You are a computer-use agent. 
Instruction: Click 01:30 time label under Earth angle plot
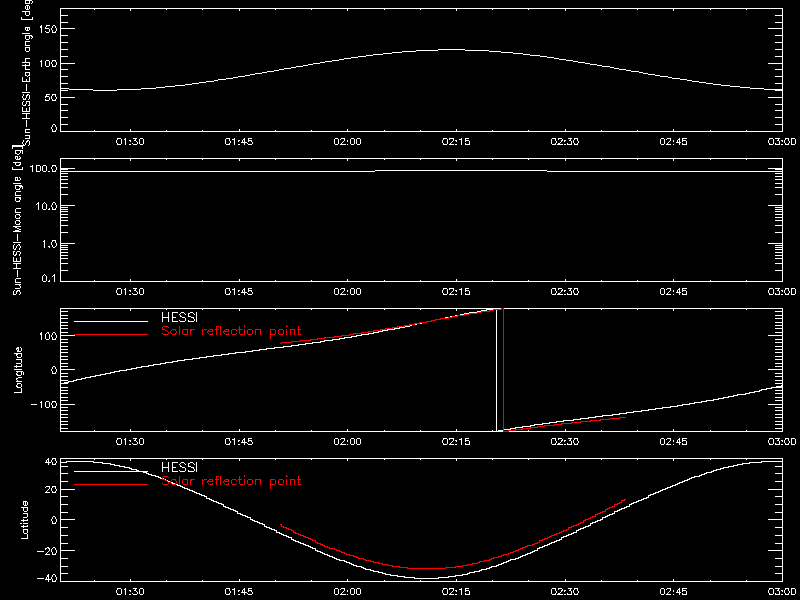pos(130,142)
